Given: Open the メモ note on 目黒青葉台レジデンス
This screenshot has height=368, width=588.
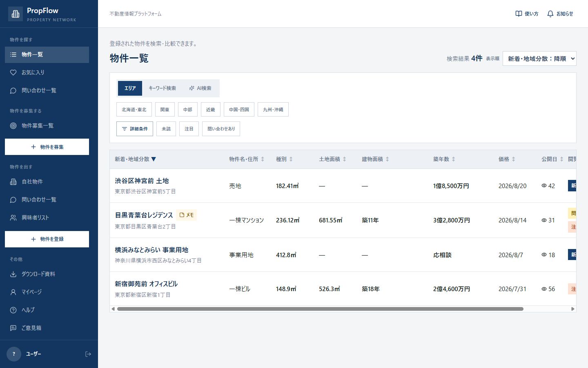Looking at the screenshot, I should tap(187, 215).
